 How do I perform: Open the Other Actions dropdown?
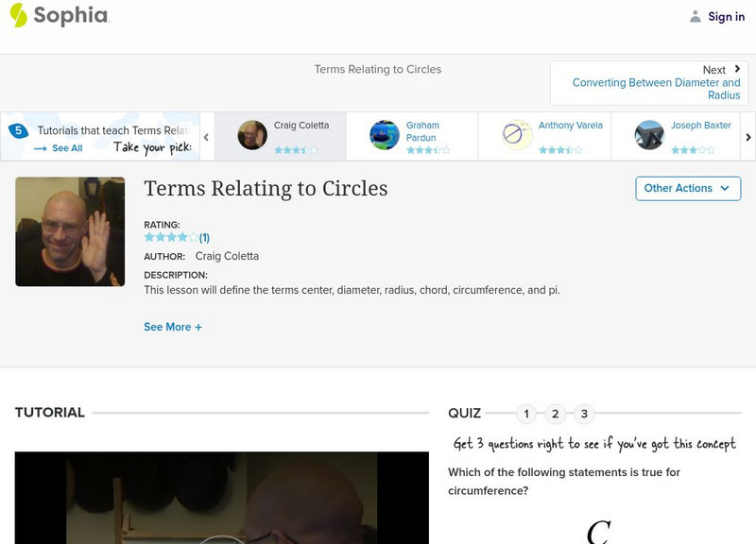688,188
